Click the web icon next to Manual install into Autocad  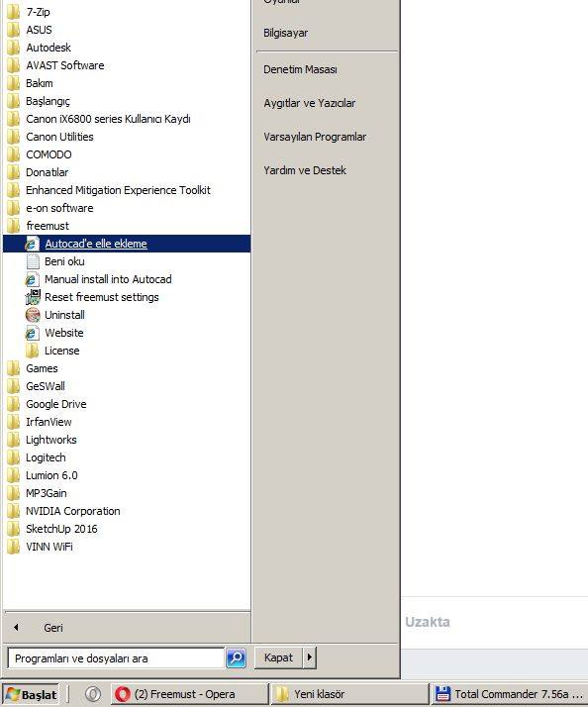[x=32, y=279]
